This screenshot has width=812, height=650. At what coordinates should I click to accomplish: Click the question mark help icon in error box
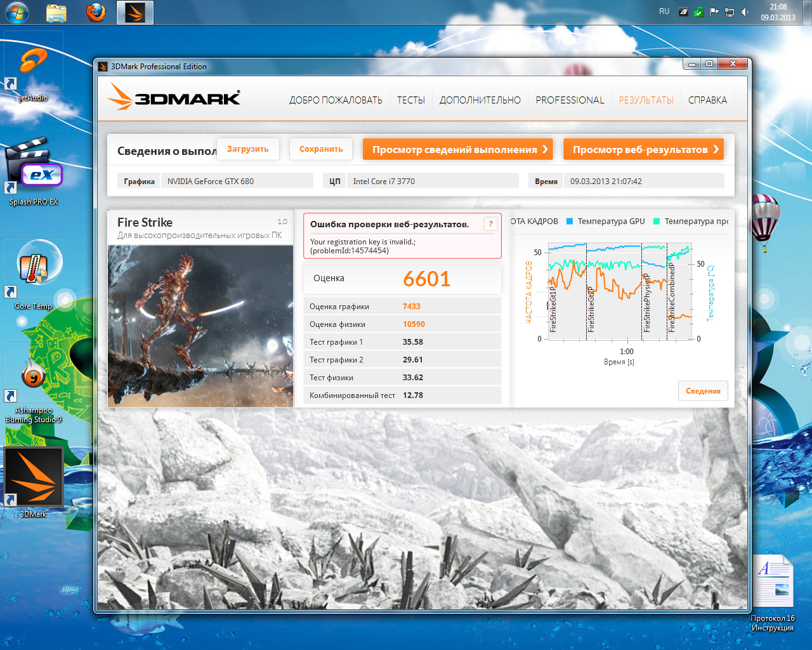tap(490, 224)
